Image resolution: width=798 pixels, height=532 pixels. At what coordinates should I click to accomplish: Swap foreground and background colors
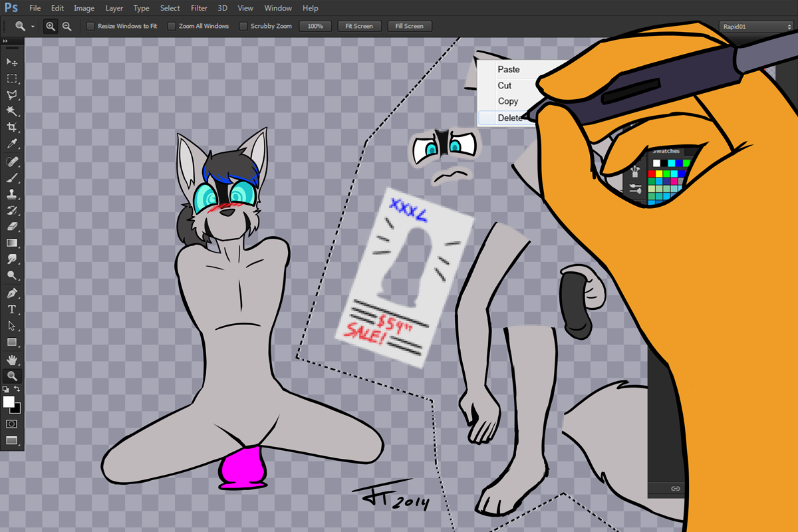[18, 389]
